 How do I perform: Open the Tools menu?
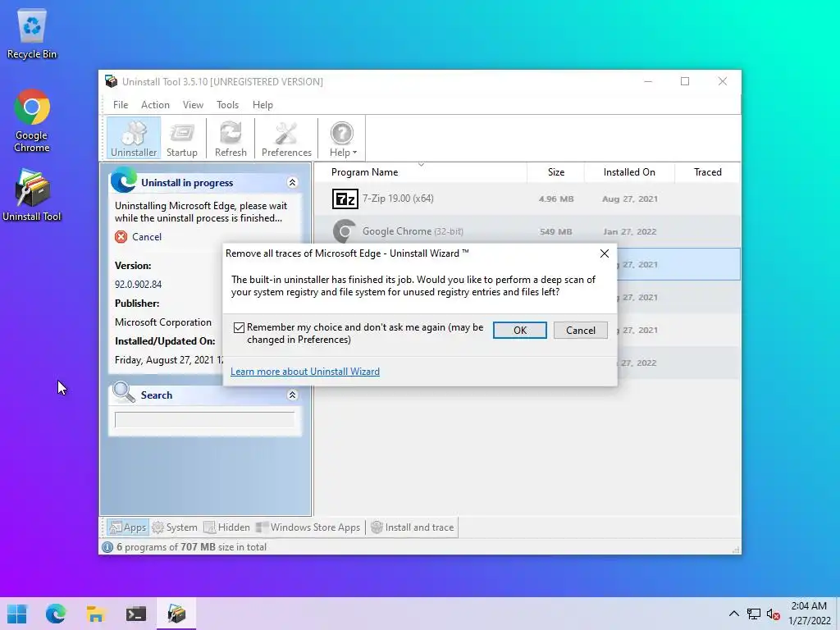coord(228,105)
